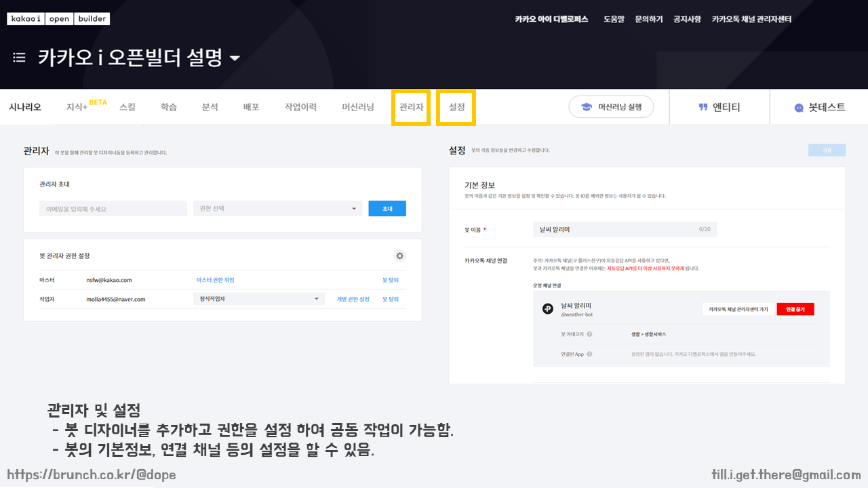Open the 정식작업자 role dropdown
The width and height of the screenshot is (868, 488).
(x=259, y=299)
